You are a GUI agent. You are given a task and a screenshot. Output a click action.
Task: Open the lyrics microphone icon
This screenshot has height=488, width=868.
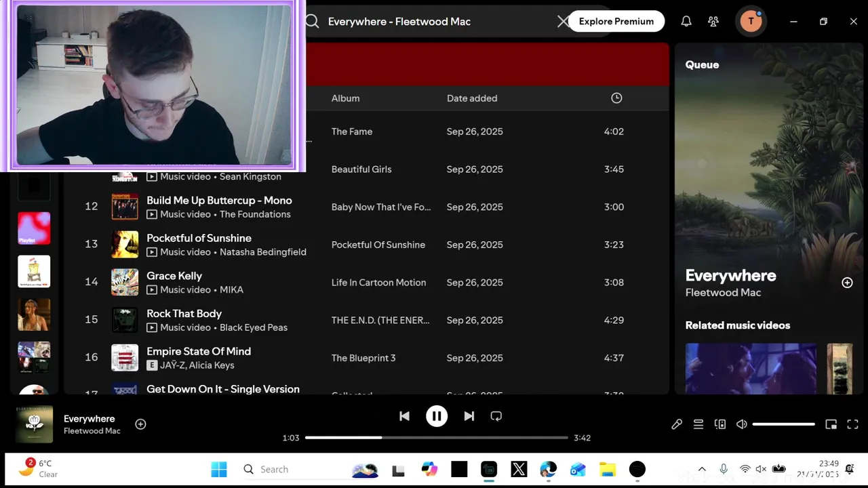677,424
